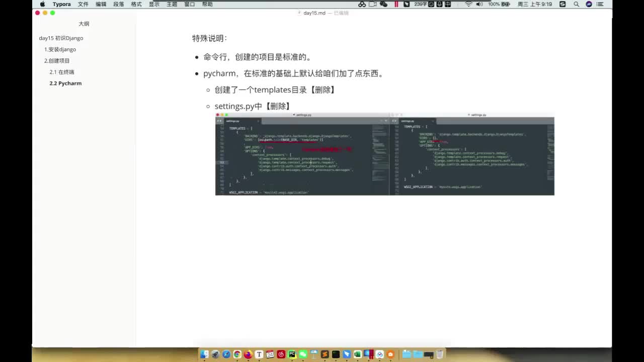Open Launchpad from the Dock
The image size is (644, 362).
pyautogui.click(x=215, y=354)
